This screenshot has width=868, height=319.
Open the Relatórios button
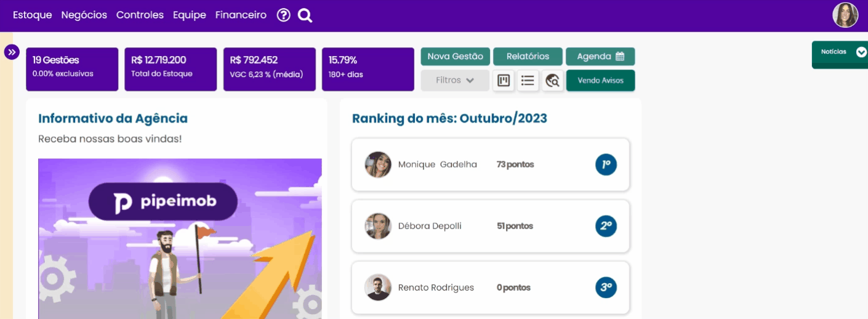[x=528, y=57]
